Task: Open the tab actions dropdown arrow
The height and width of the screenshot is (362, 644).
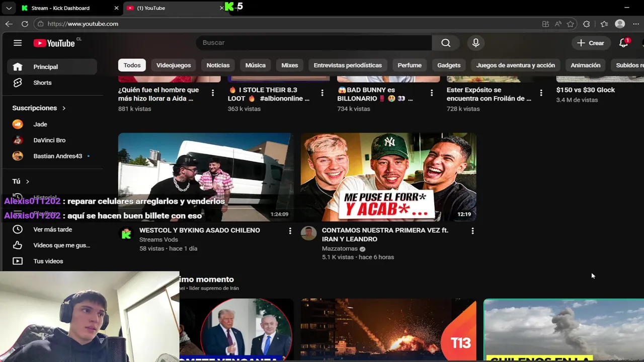Action: 9,8
